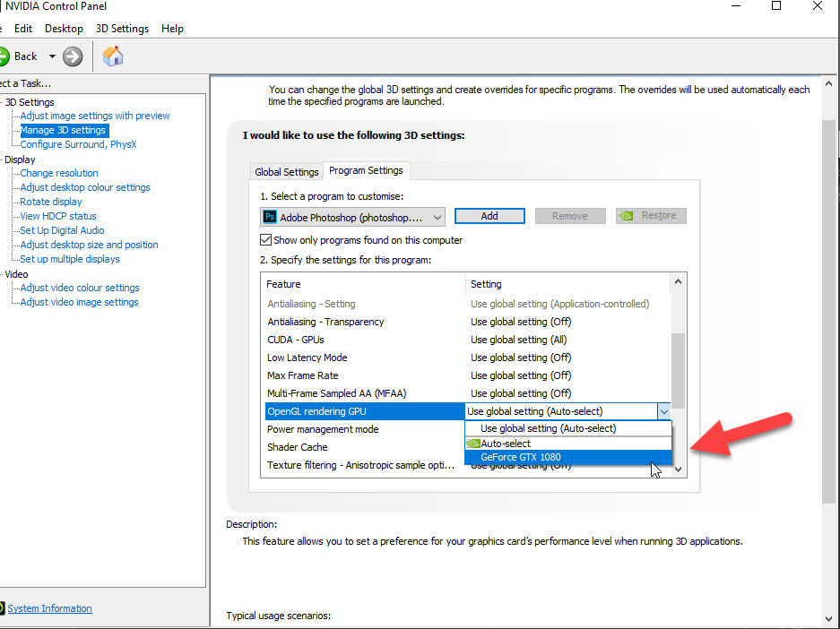The height and width of the screenshot is (629, 840).
Task: Open the Back history dropdown arrow
Action: pyautogui.click(x=52, y=56)
